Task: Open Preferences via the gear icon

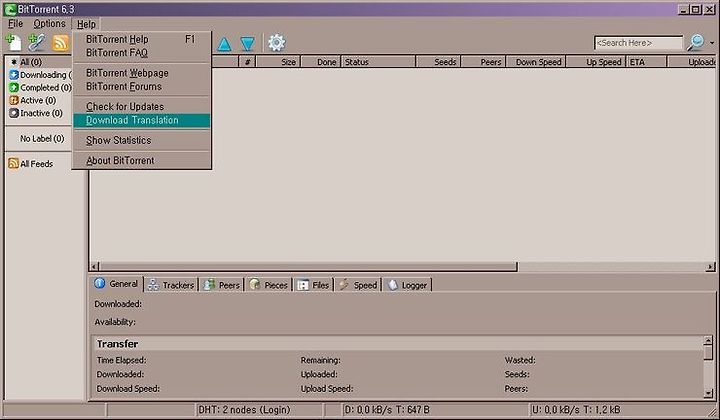Action: [x=276, y=43]
